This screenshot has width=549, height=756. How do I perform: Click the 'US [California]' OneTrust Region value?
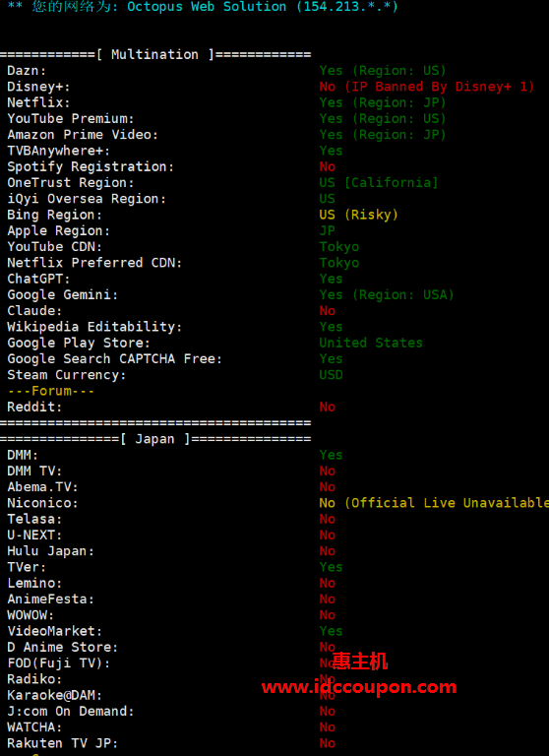(x=379, y=183)
